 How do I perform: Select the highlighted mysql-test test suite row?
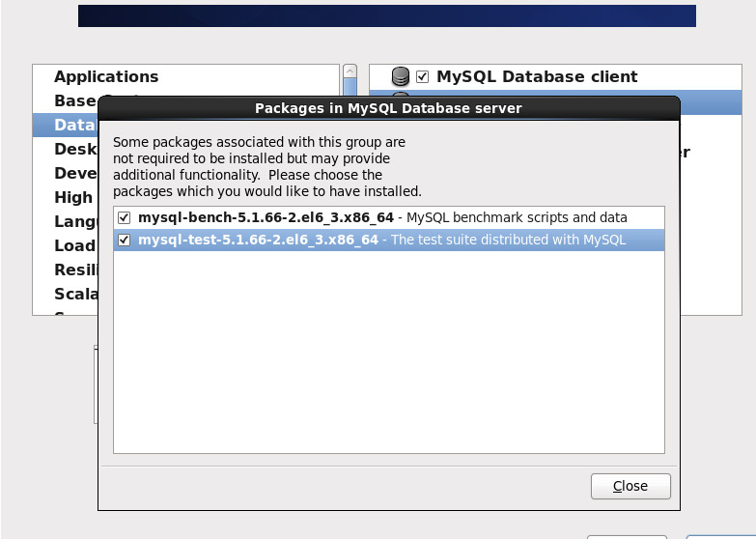(x=389, y=240)
